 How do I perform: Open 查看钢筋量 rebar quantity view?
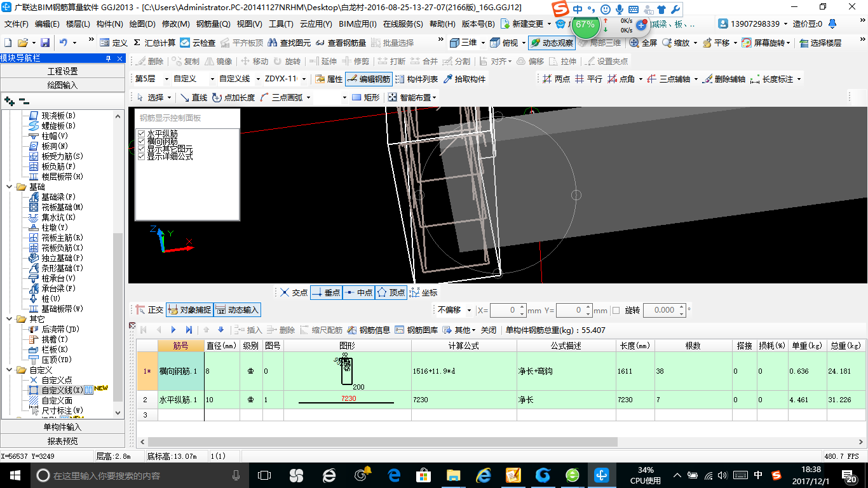pos(341,43)
